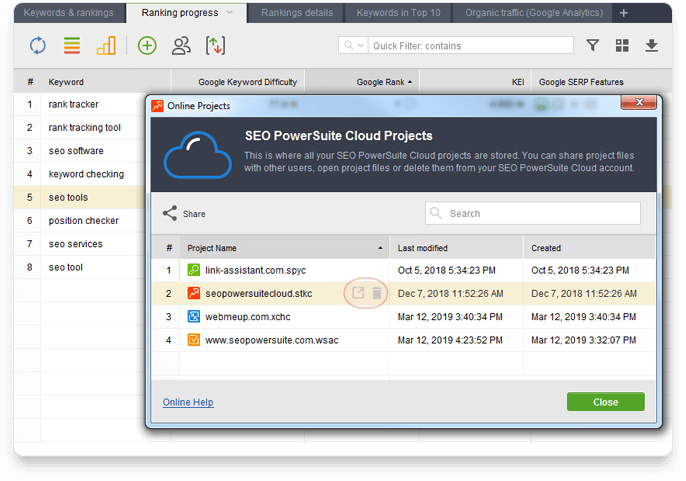Select keyword row 'seo tool'
Viewport: 686px width, 481px height.
click(80, 267)
